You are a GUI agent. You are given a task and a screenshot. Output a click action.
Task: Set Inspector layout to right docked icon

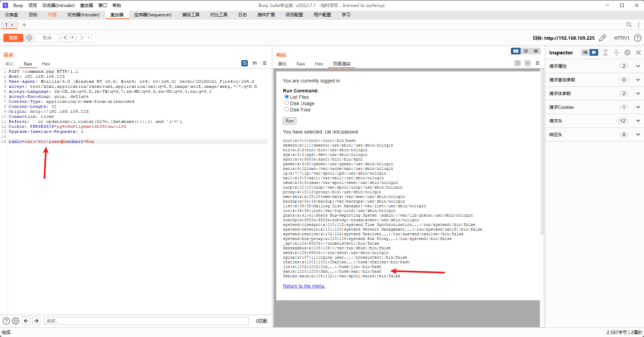594,52
